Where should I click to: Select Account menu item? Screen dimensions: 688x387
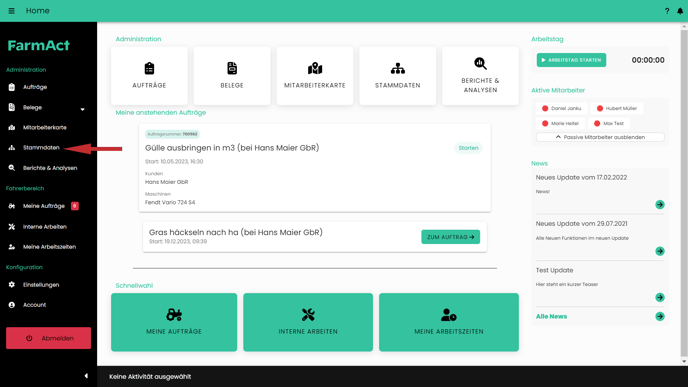coord(35,305)
